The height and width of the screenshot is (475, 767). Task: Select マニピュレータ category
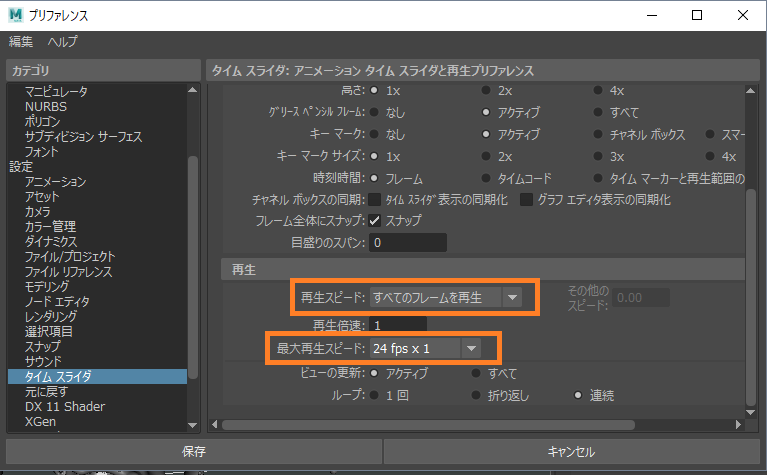point(56,91)
